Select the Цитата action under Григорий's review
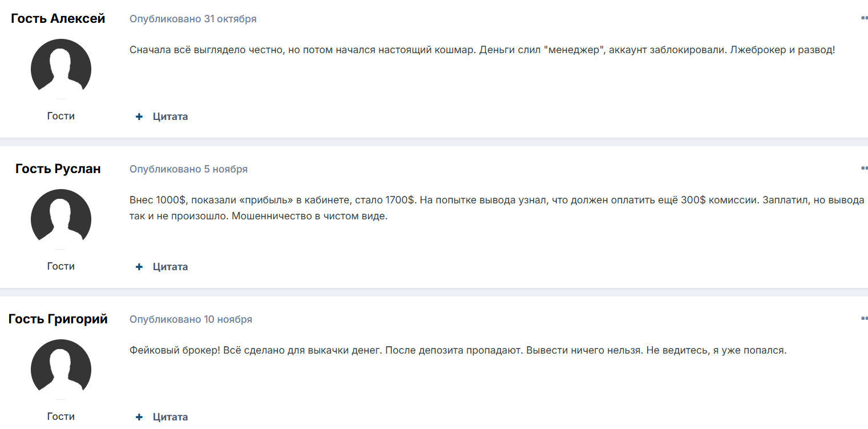 pos(169,416)
